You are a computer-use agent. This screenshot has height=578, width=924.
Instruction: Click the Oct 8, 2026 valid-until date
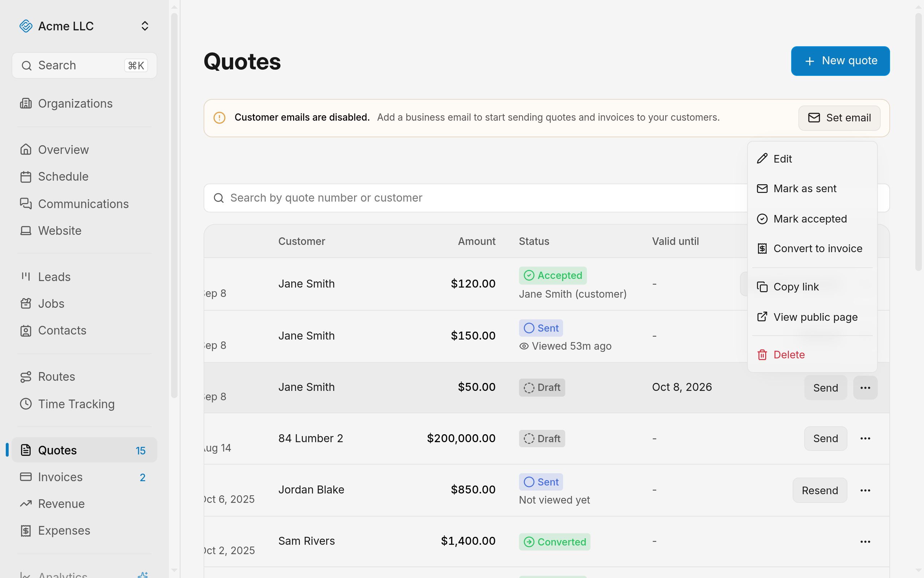click(x=682, y=387)
